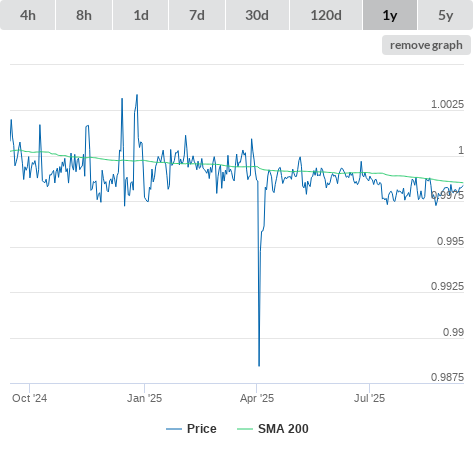Image resolution: width=474 pixels, height=455 pixels.
Task: Click the green SMA 200 legend line marker
Action: (x=245, y=429)
